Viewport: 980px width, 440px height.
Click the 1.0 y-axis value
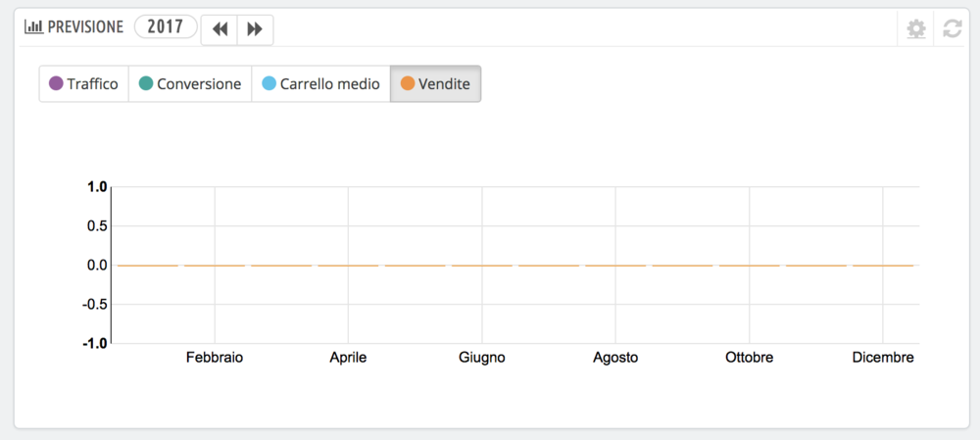point(97,186)
